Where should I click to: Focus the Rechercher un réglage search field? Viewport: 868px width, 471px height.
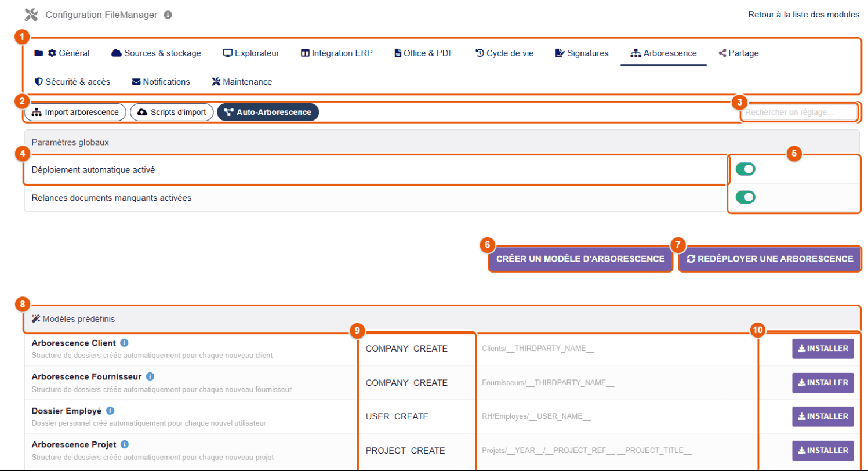coord(798,112)
